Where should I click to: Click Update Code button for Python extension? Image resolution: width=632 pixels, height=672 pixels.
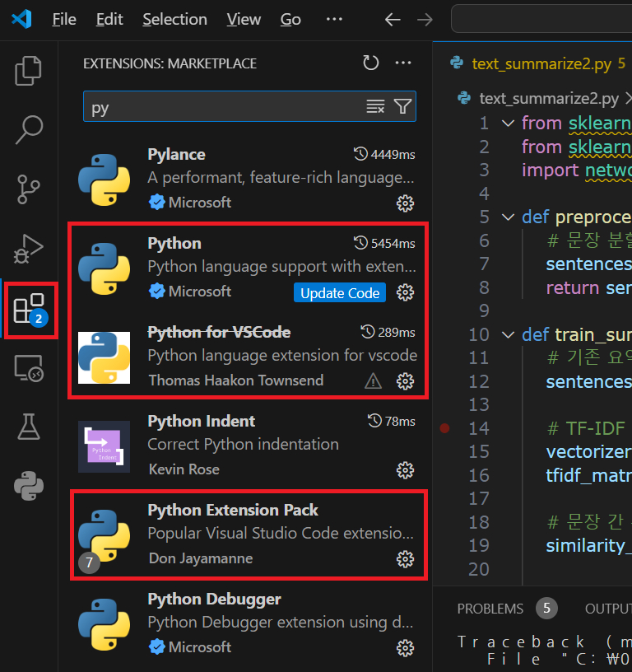point(340,292)
